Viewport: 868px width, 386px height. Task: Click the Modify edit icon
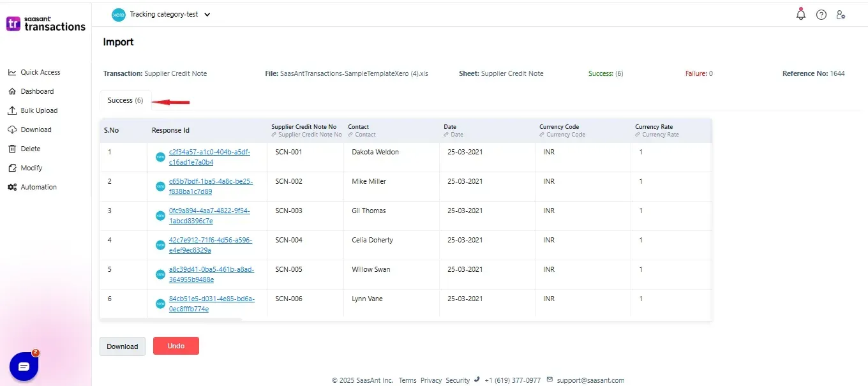tap(12, 168)
